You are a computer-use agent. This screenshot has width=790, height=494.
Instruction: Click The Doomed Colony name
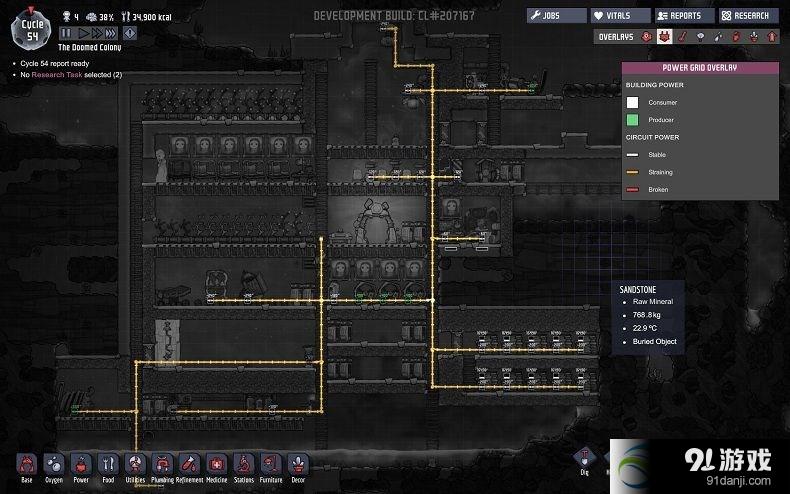click(90, 47)
